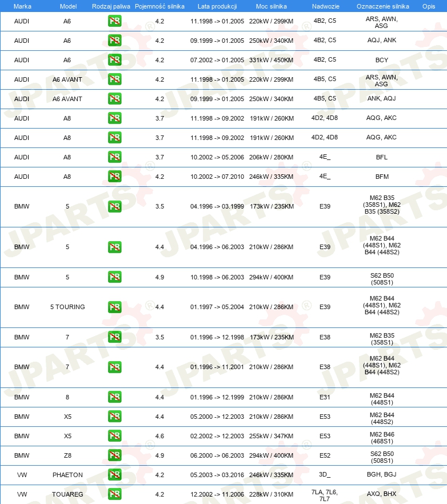Click the '01.1997 -> 05.2004' production dates cell
Screen dimensions: 447x504
click(217, 307)
